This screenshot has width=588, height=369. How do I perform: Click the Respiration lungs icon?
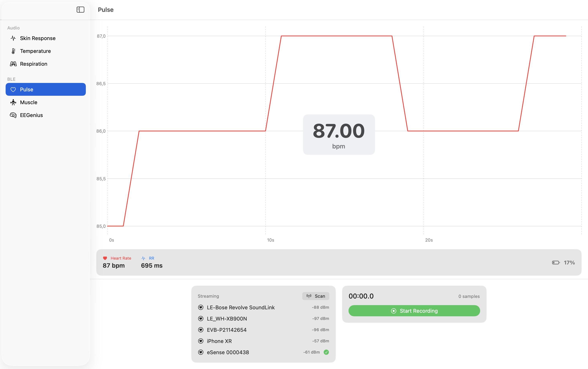click(13, 64)
